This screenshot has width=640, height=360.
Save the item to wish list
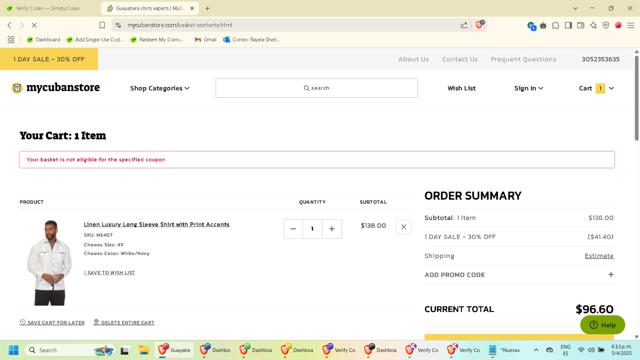point(109,273)
